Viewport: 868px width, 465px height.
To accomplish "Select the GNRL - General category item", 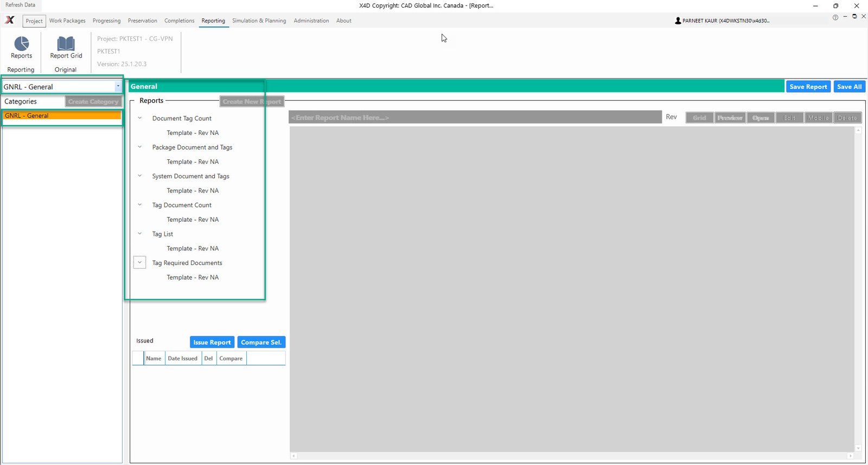I will (61, 116).
